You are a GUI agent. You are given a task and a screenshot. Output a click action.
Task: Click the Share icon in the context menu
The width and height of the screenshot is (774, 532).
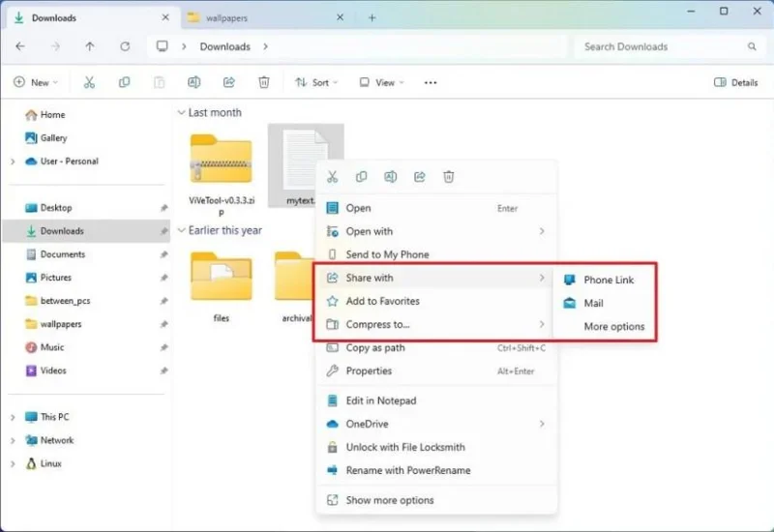[420, 177]
